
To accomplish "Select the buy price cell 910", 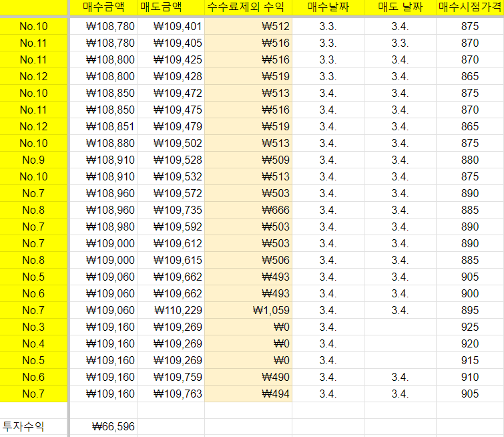I will click(470, 378).
